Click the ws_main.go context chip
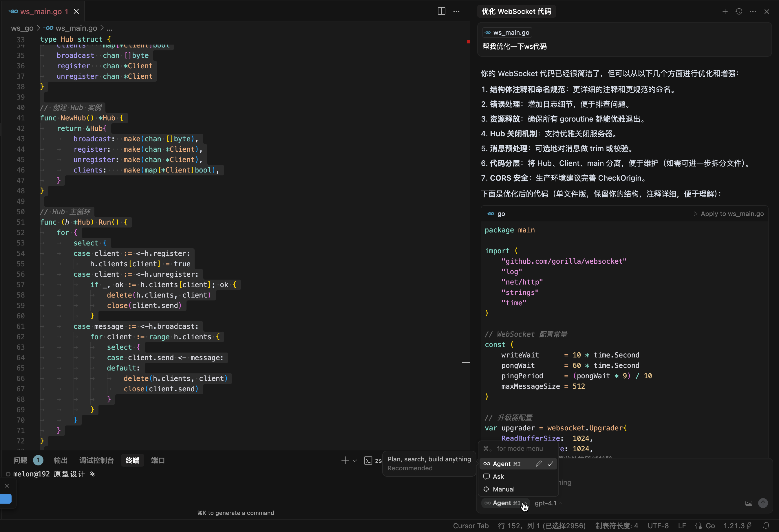The image size is (779, 532). pos(507,32)
